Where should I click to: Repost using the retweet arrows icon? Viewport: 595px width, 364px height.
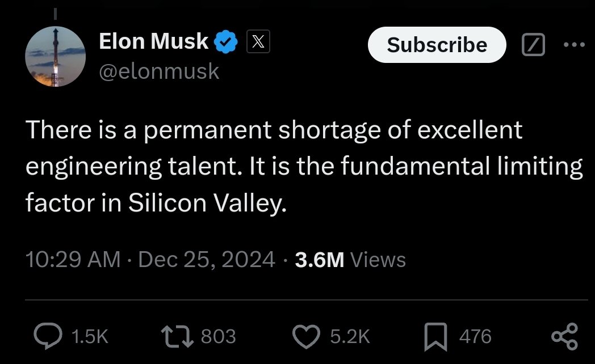click(x=177, y=336)
